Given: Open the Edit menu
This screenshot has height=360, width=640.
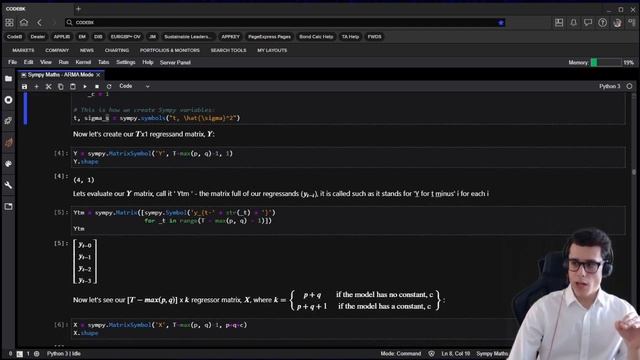Looking at the screenshot, I should (29, 62).
